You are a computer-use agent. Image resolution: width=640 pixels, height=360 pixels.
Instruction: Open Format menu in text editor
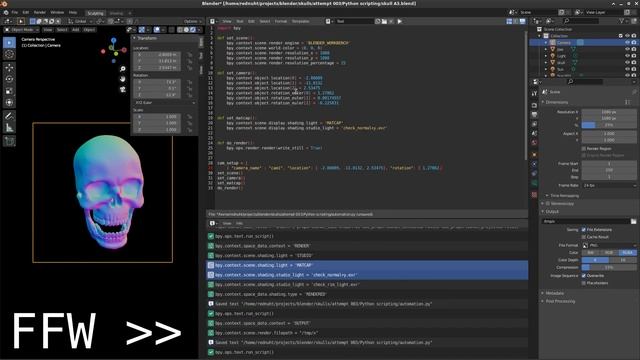tap(280, 21)
